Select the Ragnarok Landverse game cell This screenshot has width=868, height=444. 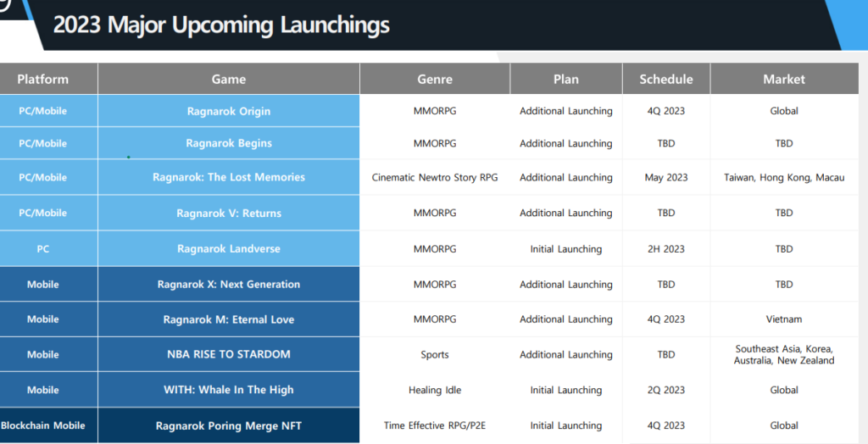229,249
